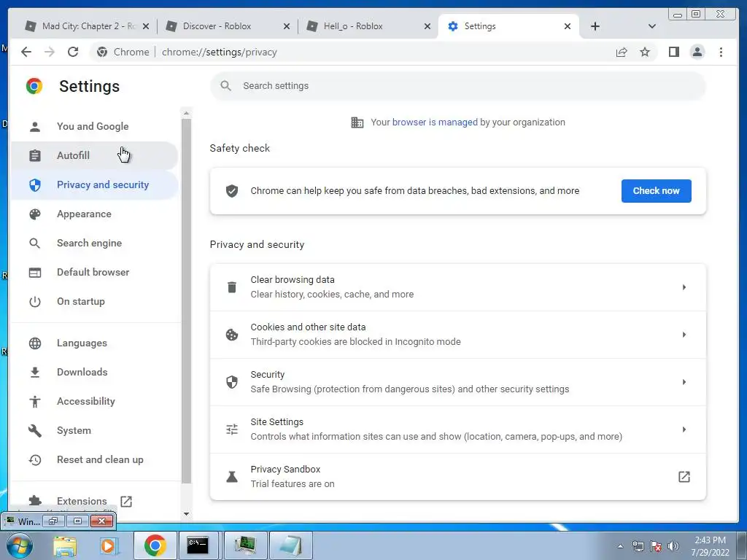The image size is (747, 560).
Task: Click the Accessibility person icon
Action: click(35, 402)
